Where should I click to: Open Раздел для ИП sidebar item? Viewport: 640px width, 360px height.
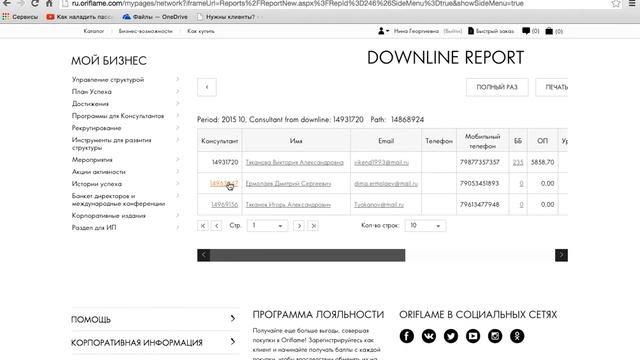(125, 228)
